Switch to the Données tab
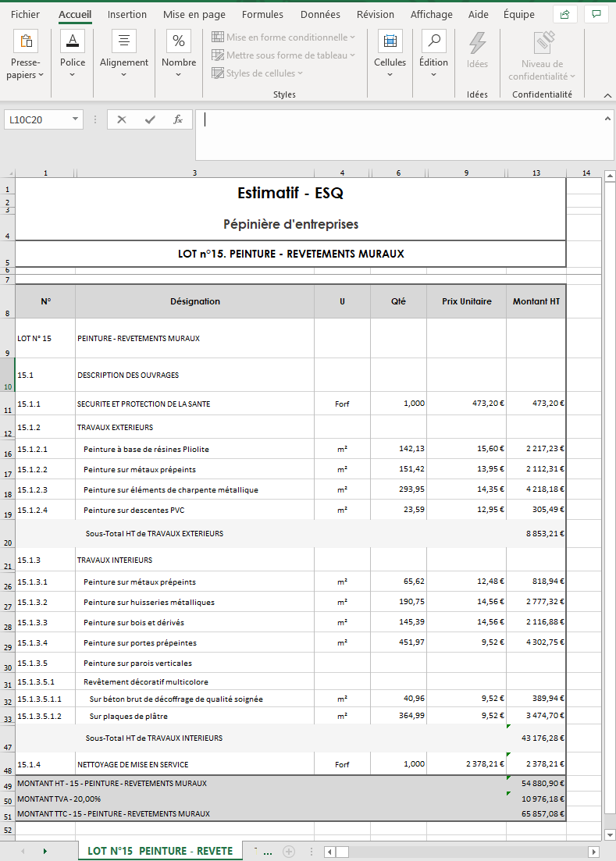 pyautogui.click(x=320, y=14)
